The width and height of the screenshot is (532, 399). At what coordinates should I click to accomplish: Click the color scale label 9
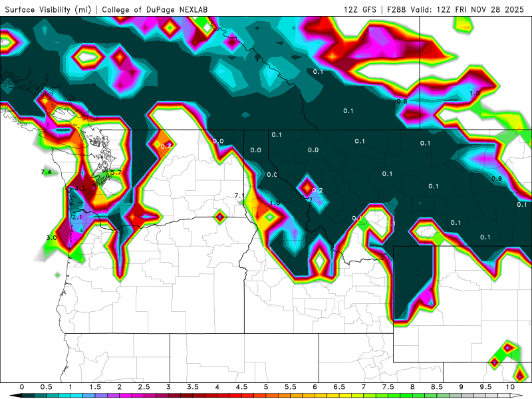[x=462, y=387]
